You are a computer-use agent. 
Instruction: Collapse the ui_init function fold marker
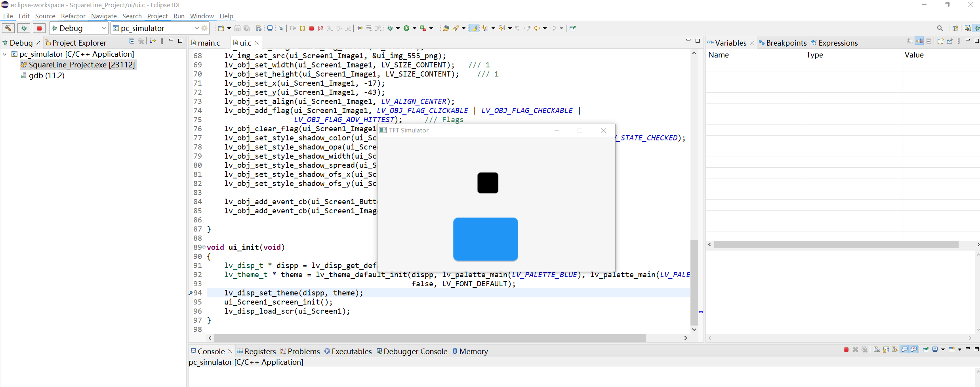click(204, 247)
